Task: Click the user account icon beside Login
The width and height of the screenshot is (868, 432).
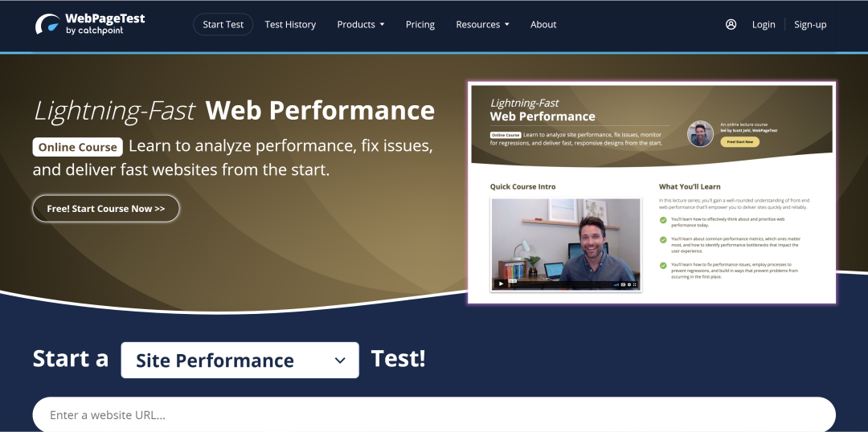Action: pos(731,24)
